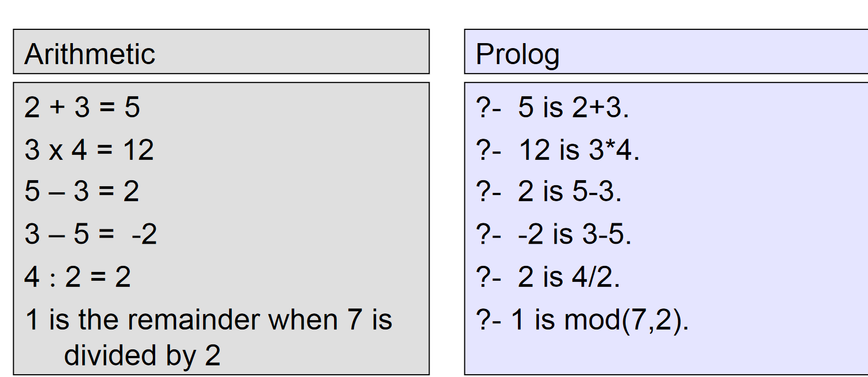Click the word Prolog
The width and height of the screenshot is (868, 377).
[x=518, y=55]
